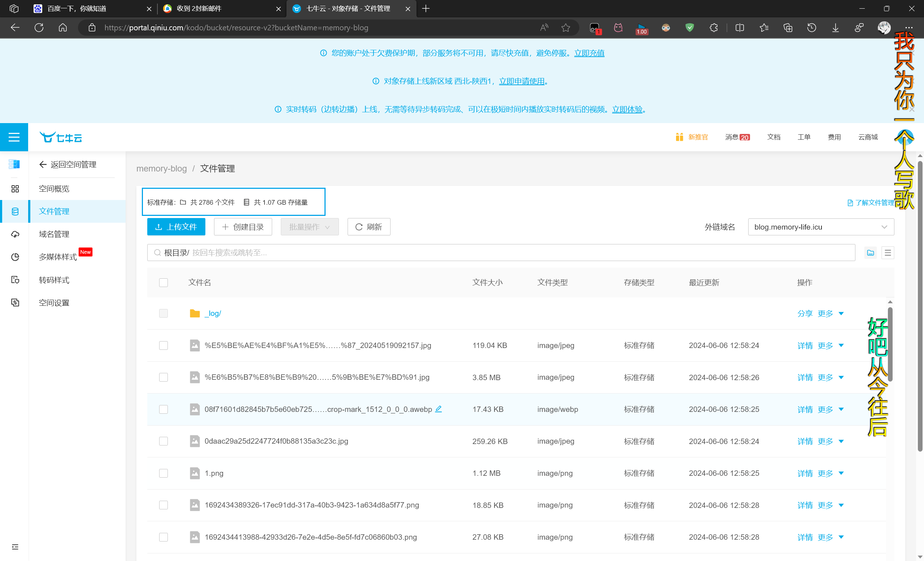Screen dimensions: 924x561
Task: Switch to 百度一下 browser tab
Action: pyautogui.click(x=92, y=9)
